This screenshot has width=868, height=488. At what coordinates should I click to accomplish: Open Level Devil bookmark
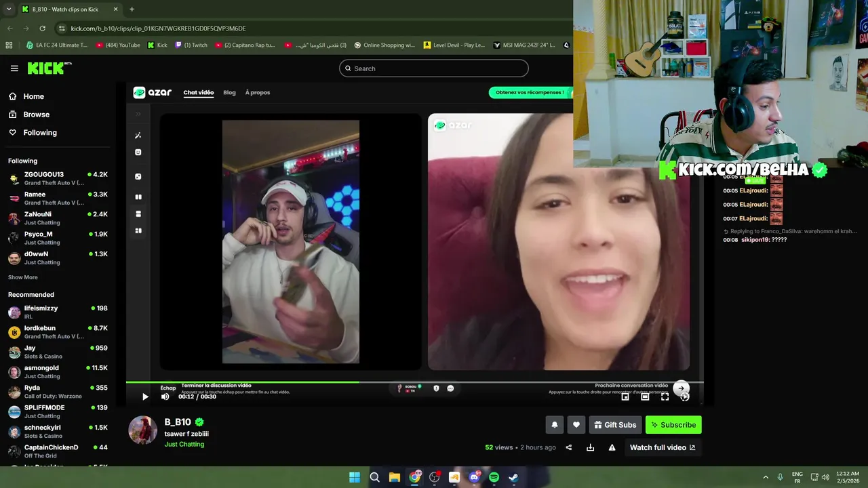pyautogui.click(x=454, y=45)
